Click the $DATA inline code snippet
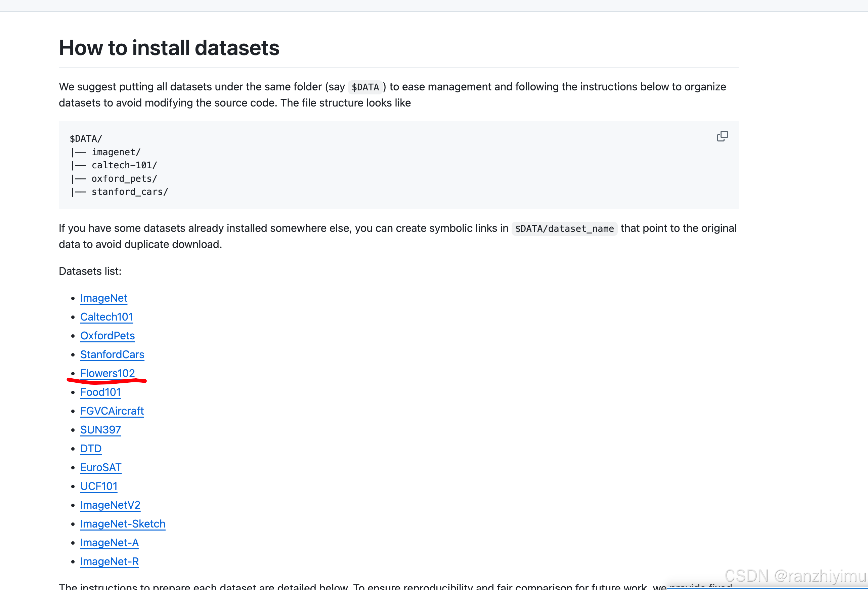 tap(365, 87)
